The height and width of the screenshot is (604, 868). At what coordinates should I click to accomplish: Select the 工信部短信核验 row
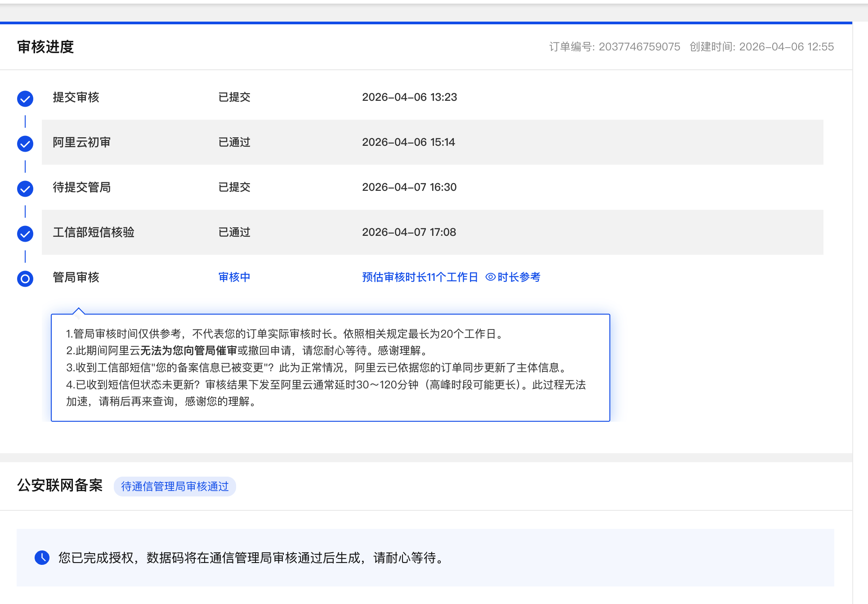pyautogui.click(x=432, y=232)
